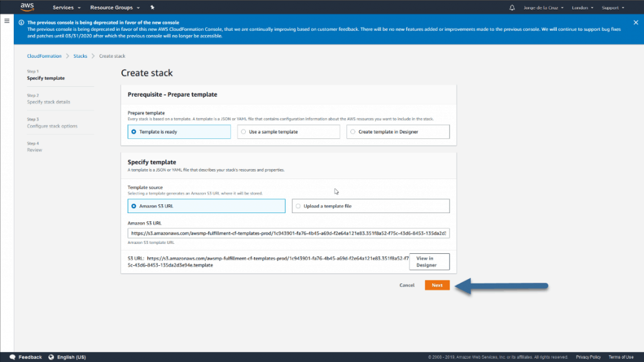The width and height of the screenshot is (644, 362).
Task: Click the Feedback text in footer
Action: 30,357
